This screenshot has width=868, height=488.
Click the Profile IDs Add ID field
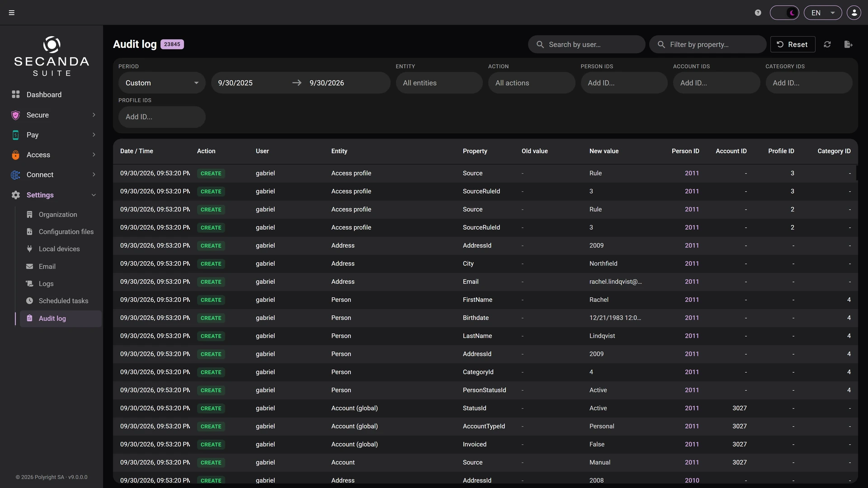(162, 117)
